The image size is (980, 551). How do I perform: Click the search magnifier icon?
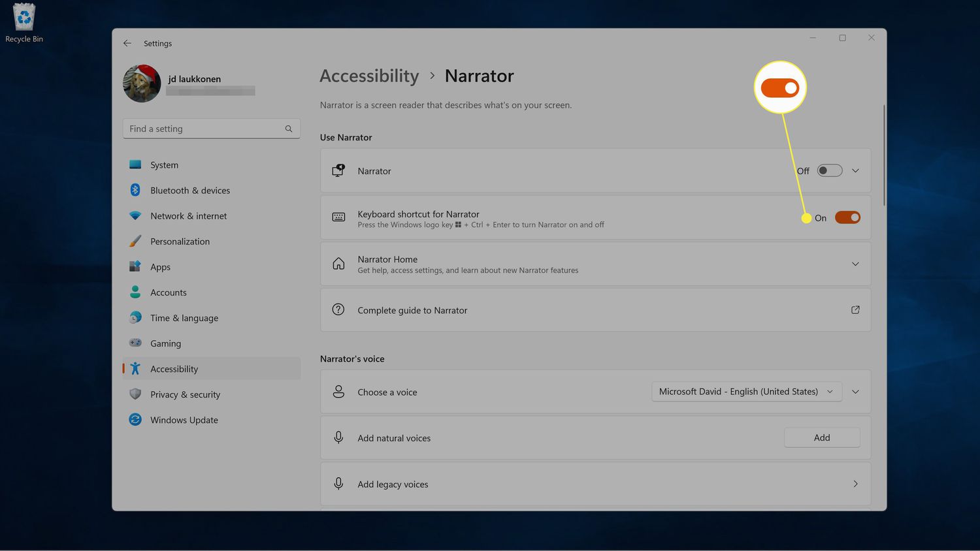pyautogui.click(x=289, y=129)
